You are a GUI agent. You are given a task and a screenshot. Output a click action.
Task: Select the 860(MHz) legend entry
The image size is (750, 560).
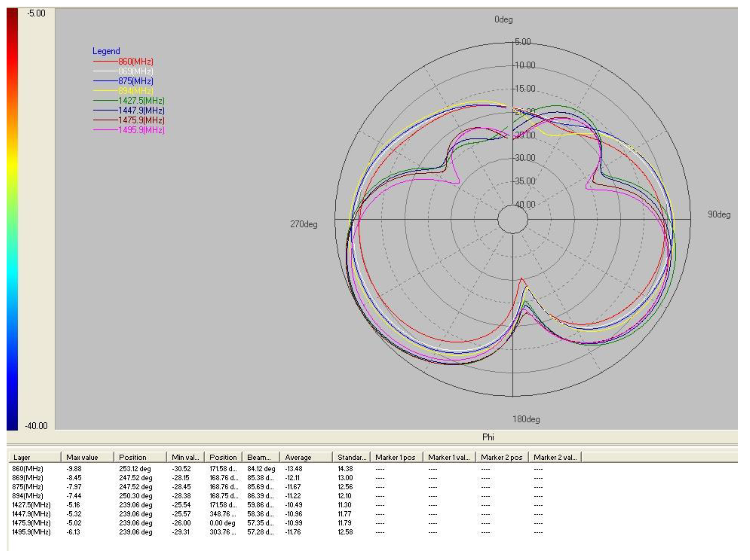(136, 62)
